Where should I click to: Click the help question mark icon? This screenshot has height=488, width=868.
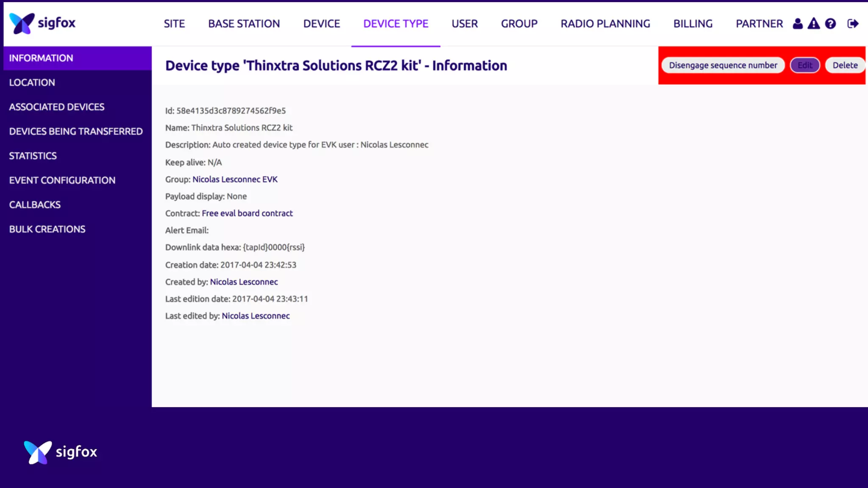[x=830, y=24]
